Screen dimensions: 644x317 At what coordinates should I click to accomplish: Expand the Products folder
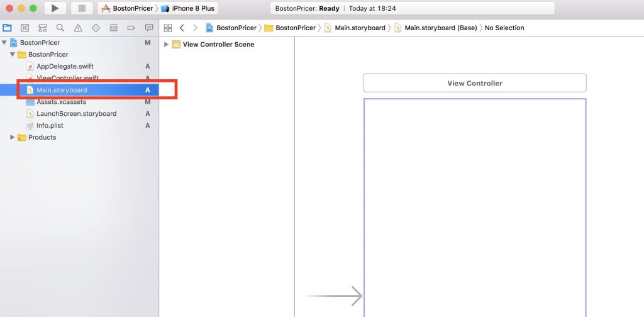pos(13,137)
